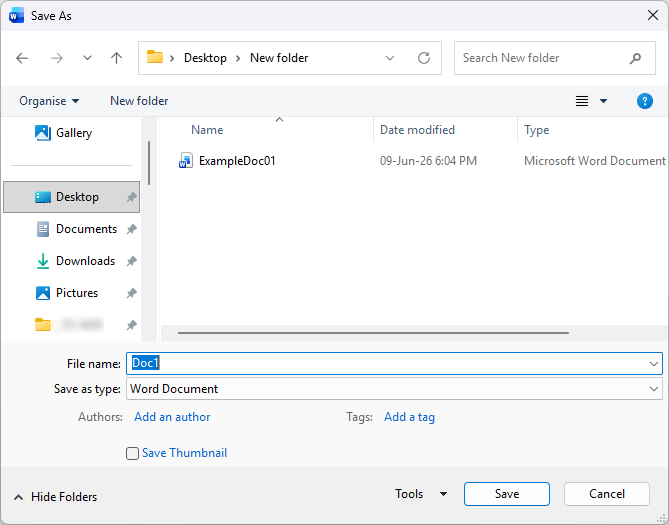This screenshot has width=669, height=525.
Task: Click the pin icon beside Pictures
Action: pyautogui.click(x=131, y=293)
